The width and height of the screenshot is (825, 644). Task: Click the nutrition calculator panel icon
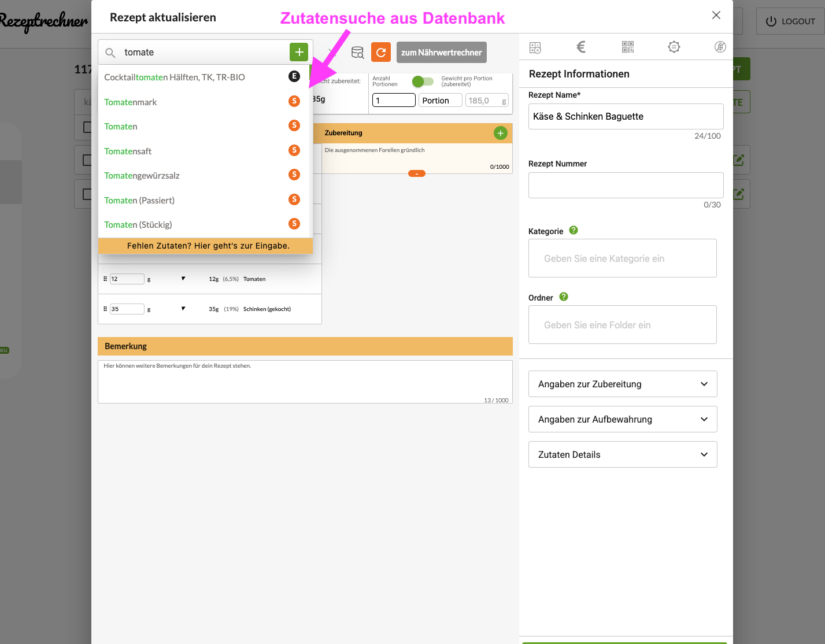535,48
